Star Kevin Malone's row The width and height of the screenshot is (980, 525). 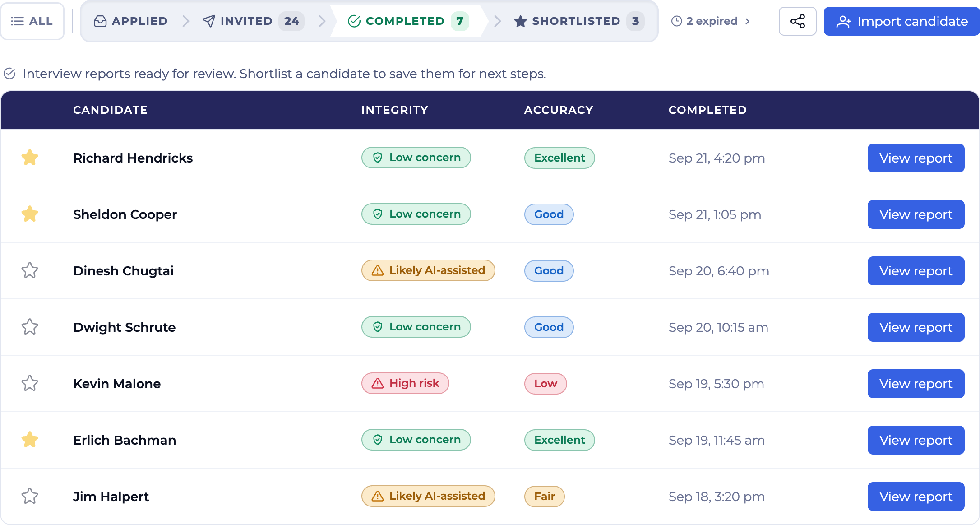click(x=30, y=383)
